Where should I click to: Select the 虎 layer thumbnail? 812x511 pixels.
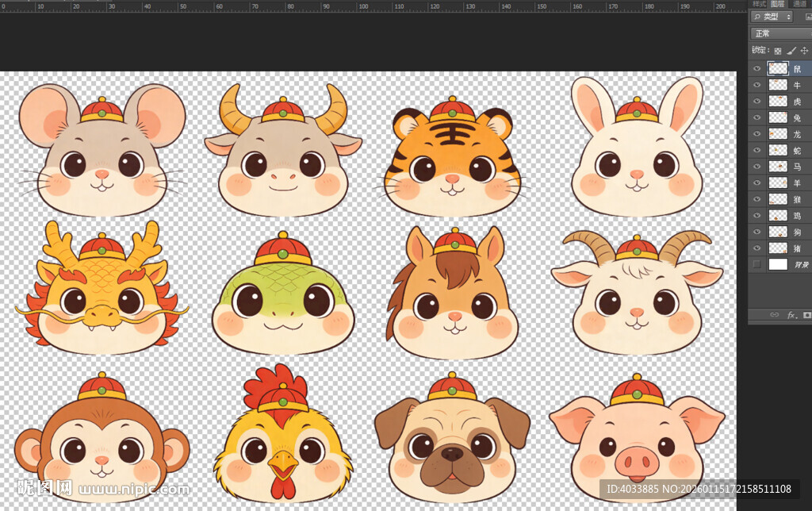(x=778, y=101)
